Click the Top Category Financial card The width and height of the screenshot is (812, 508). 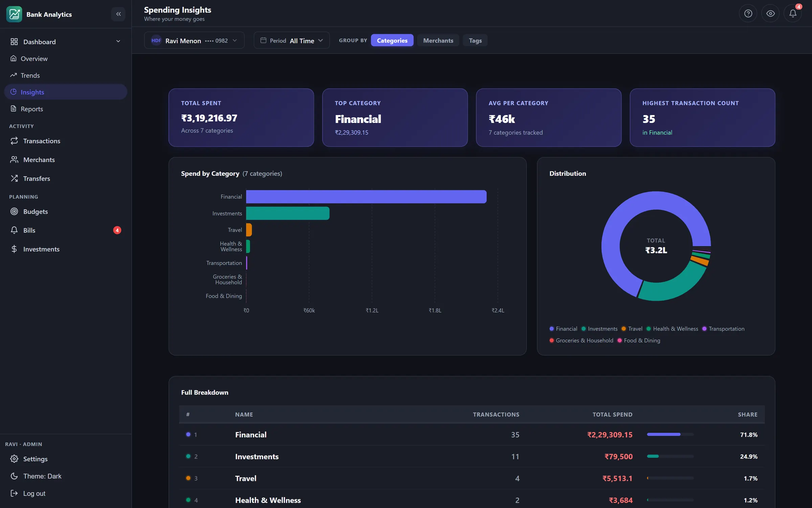[395, 118]
